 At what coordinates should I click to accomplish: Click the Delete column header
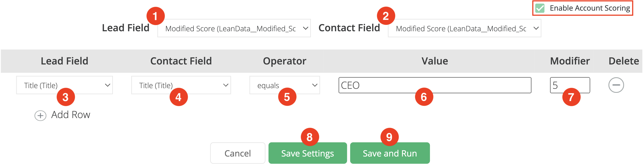pyautogui.click(x=624, y=61)
